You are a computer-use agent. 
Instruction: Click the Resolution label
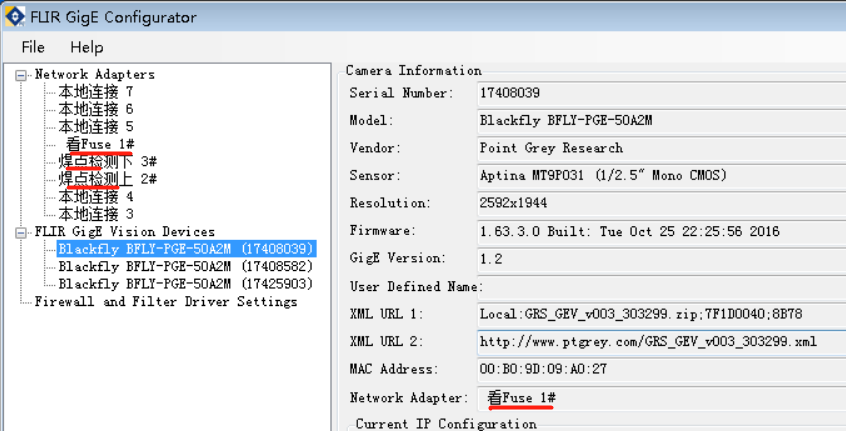click(390, 203)
